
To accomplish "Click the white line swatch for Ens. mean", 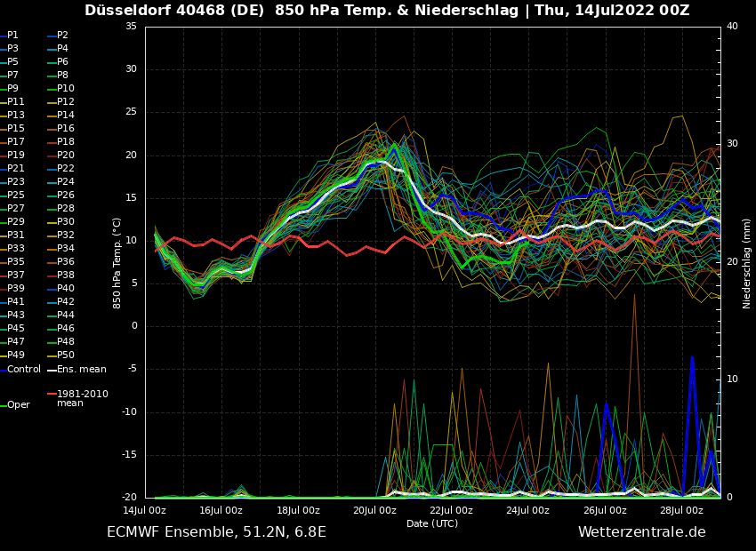I will [52, 370].
